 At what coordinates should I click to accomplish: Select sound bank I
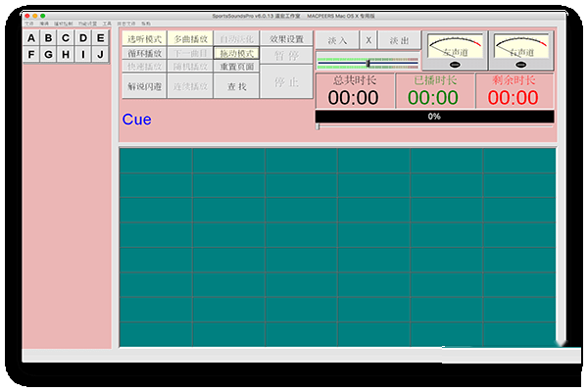click(x=83, y=55)
